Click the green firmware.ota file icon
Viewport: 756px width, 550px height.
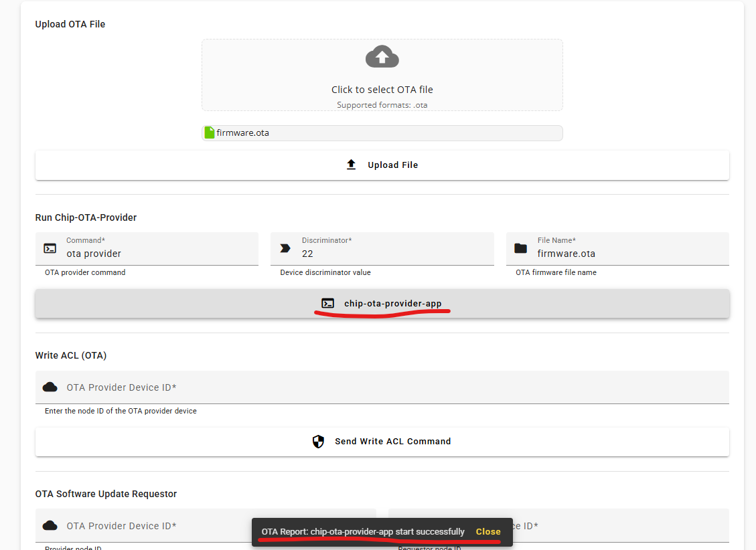coord(210,132)
